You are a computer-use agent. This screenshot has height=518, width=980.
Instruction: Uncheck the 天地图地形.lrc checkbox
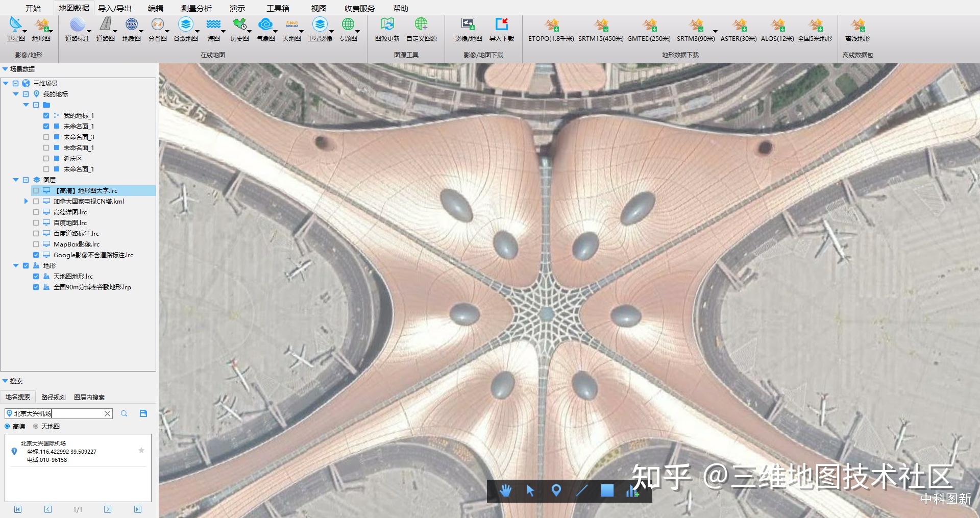tap(36, 277)
